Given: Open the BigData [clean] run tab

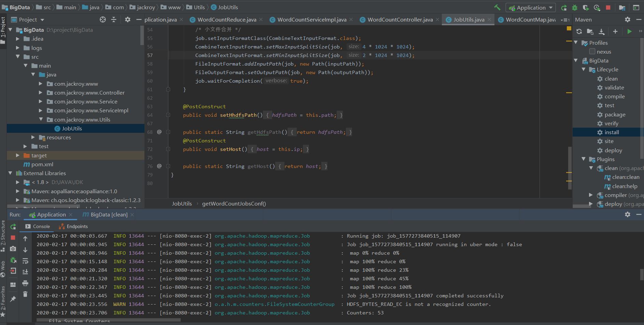Looking at the screenshot, I should (x=109, y=214).
